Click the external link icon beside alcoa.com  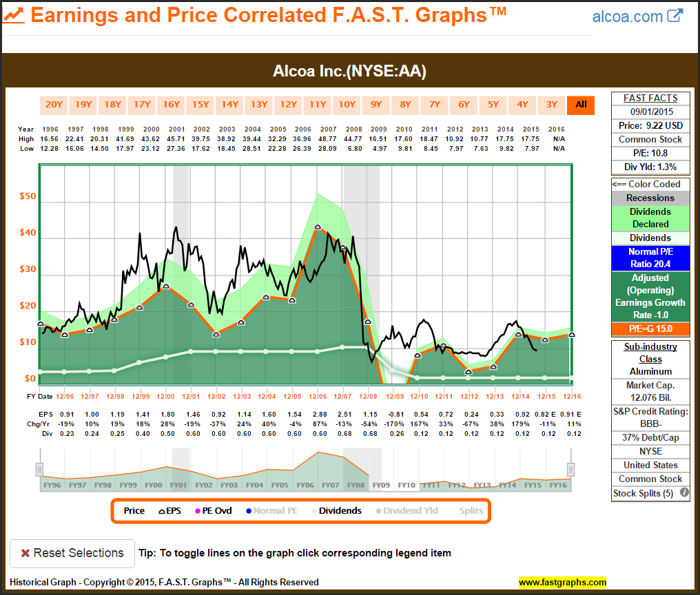(675, 16)
